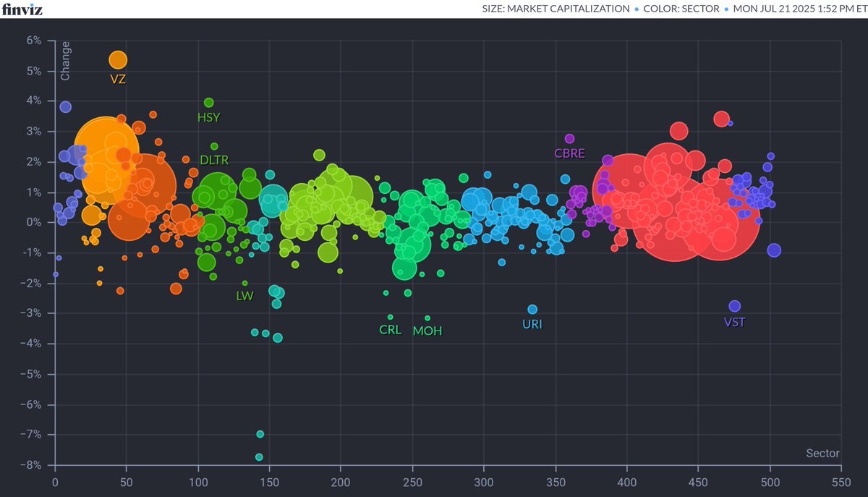Select the CRL bubble
The height and width of the screenshot is (497, 868).
[x=390, y=317]
